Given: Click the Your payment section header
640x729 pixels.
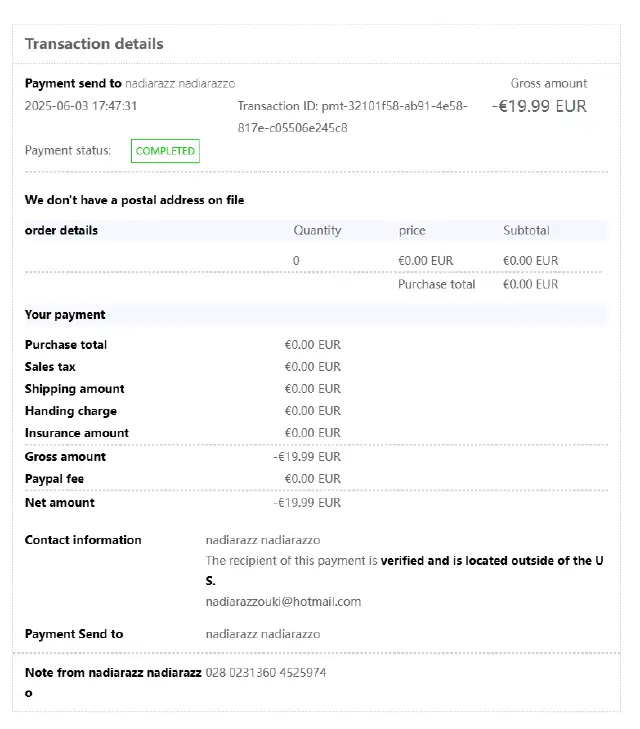Looking at the screenshot, I should 65,315.
